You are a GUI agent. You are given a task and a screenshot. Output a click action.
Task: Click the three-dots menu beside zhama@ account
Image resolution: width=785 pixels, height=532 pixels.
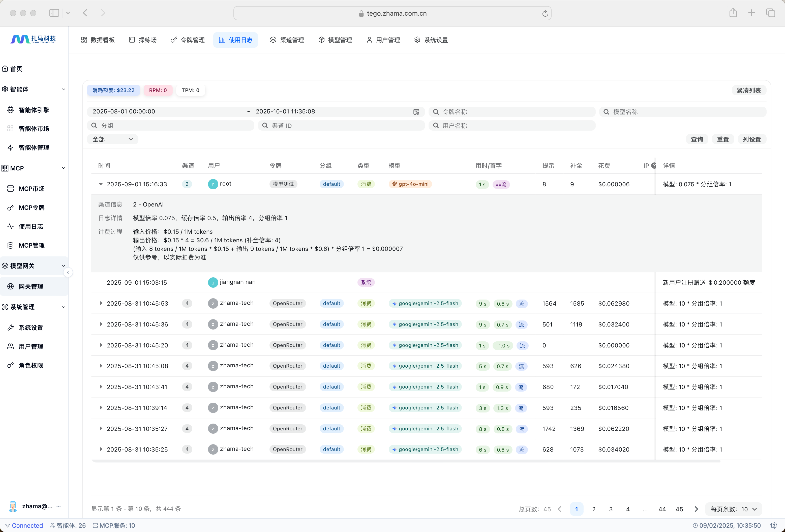[x=59, y=506]
